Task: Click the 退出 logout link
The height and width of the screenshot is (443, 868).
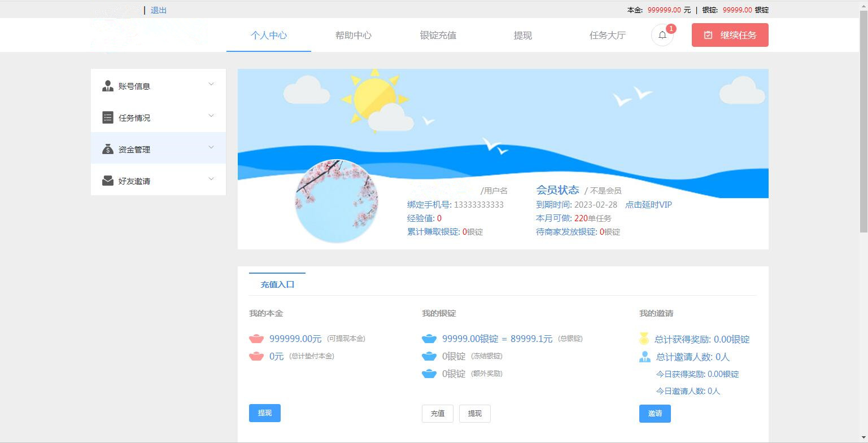Action: coord(159,10)
